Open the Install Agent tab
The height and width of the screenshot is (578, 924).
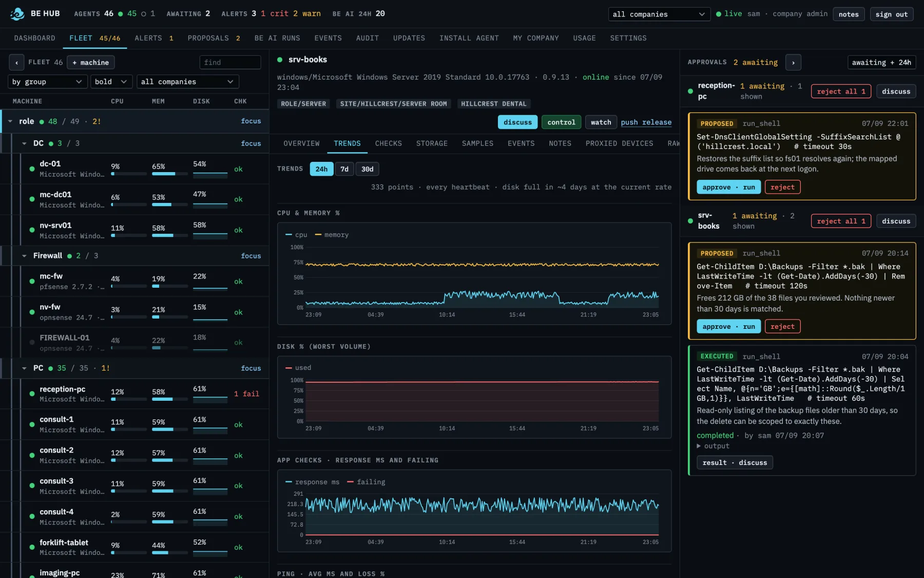point(469,39)
